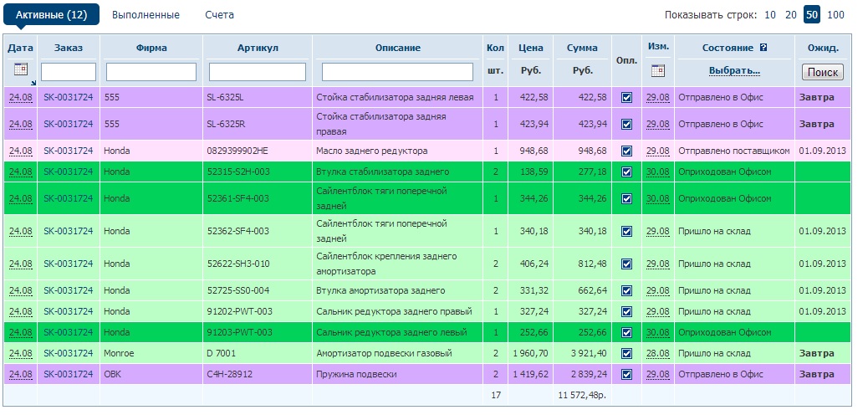Image resolution: width=868 pixels, height=415 pixels.
Task: Show 100 rows per page
Action: (x=835, y=15)
